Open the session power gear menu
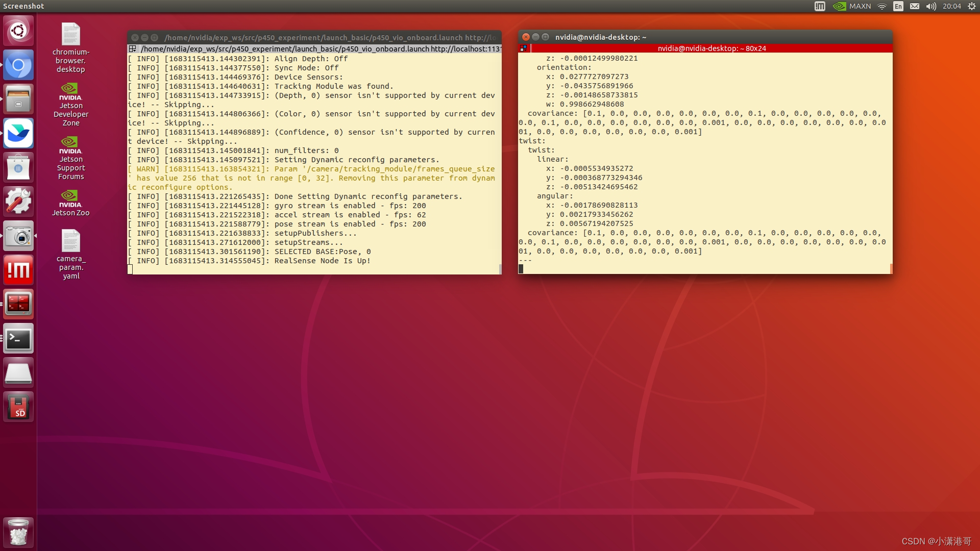 tap(972, 6)
